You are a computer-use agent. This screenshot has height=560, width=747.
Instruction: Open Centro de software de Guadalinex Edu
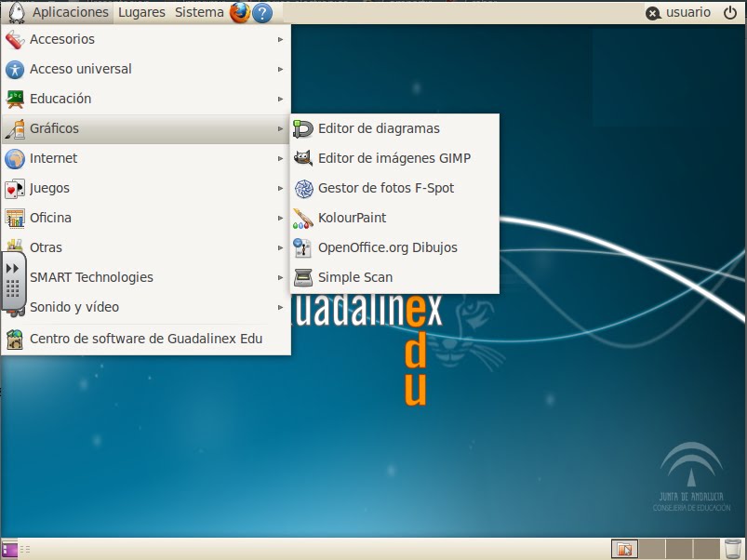[146, 339]
